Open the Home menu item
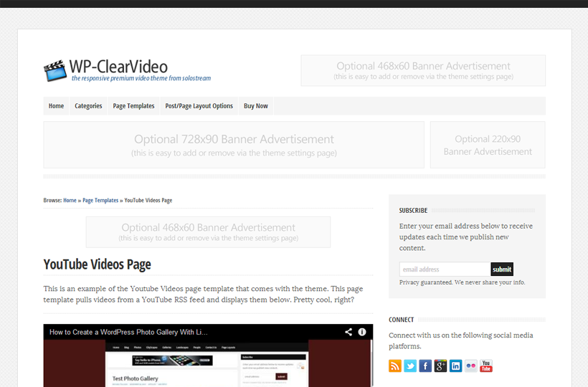 point(56,106)
